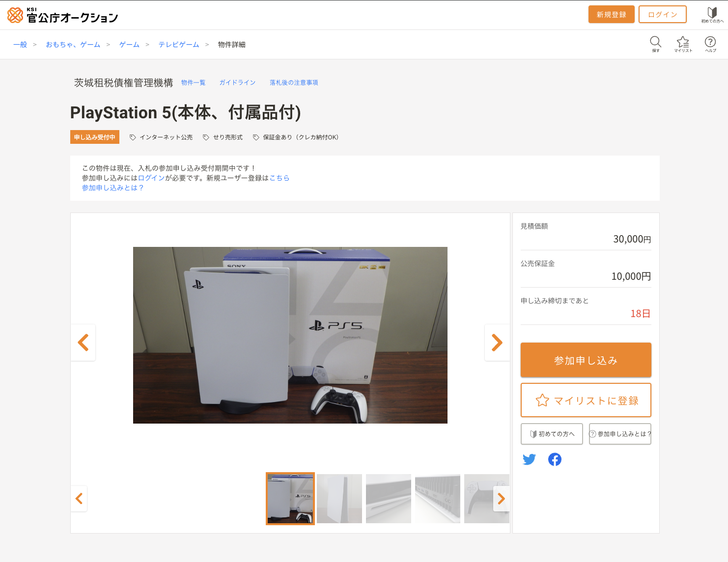
Task: Click マイリストに登録 button
Action: click(586, 400)
